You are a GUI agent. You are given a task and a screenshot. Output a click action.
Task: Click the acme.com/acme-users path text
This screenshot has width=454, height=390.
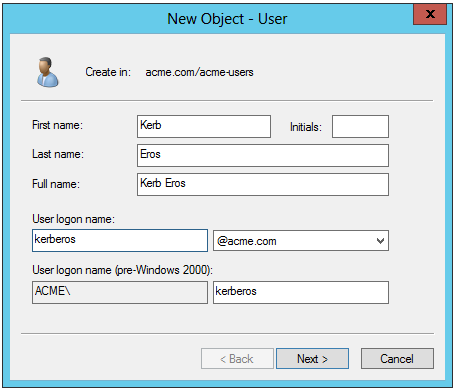click(199, 72)
